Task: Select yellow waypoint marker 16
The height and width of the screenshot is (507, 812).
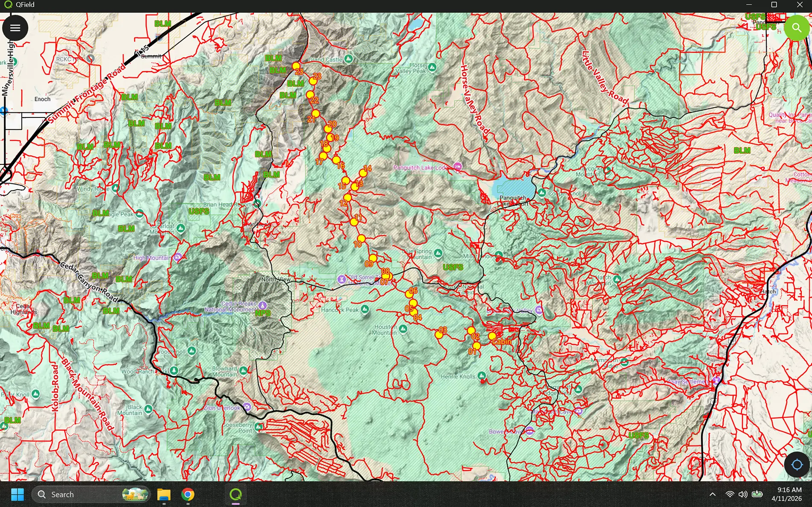Action: 336,160
